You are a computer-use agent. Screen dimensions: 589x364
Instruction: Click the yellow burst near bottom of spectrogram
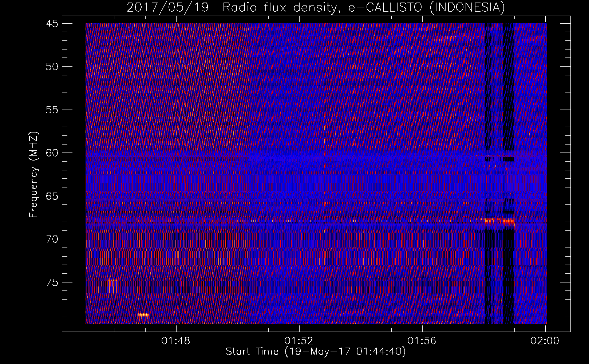coord(143,315)
